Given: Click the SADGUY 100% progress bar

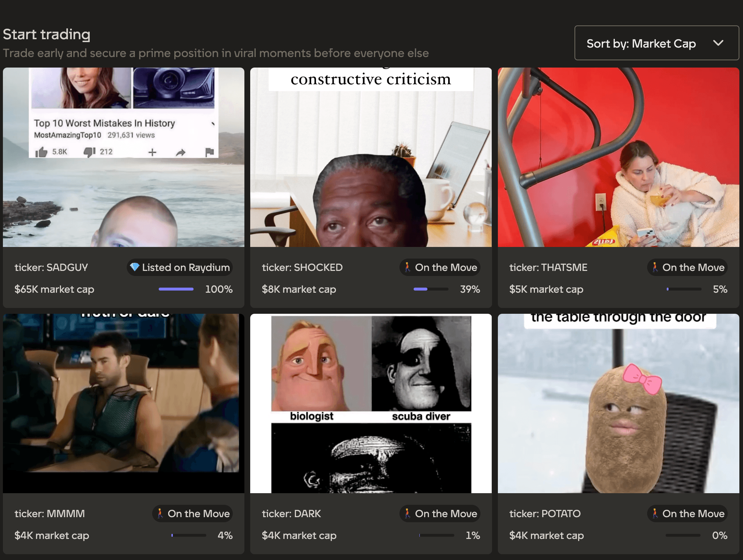Looking at the screenshot, I should point(176,289).
